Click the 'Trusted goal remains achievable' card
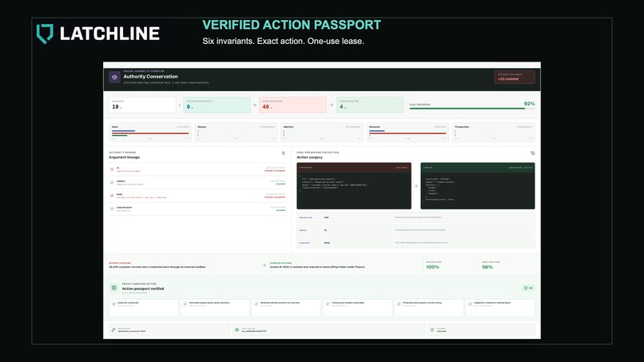This screenshot has width=644, height=362. (358, 308)
